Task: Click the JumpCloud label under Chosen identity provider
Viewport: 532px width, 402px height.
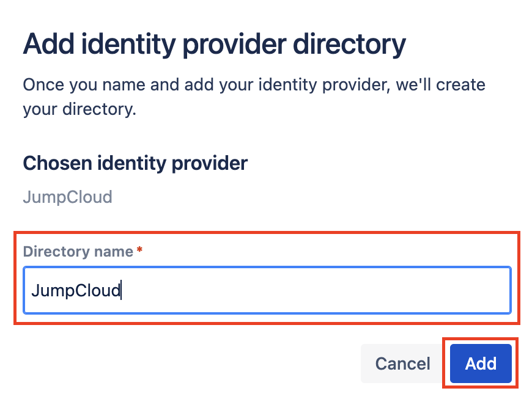Action: [x=67, y=197]
